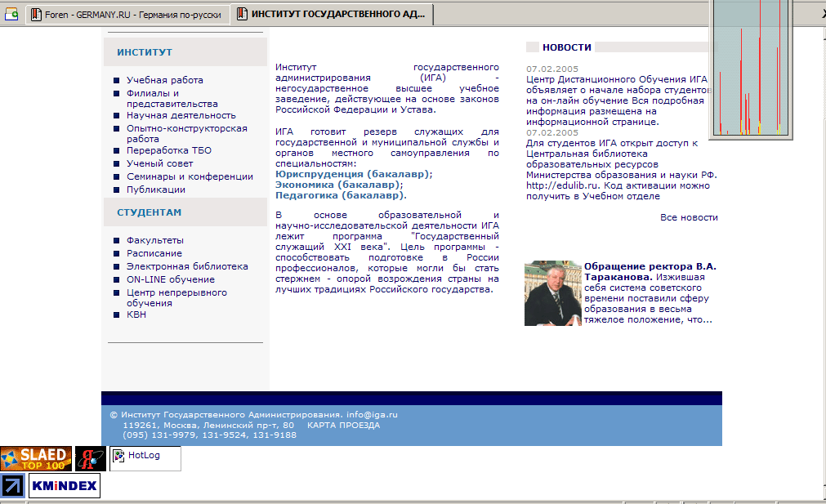The width and height of the screenshot is (826, 504).
Task: Open the KMINDEX banner
Action: (65, 485)
